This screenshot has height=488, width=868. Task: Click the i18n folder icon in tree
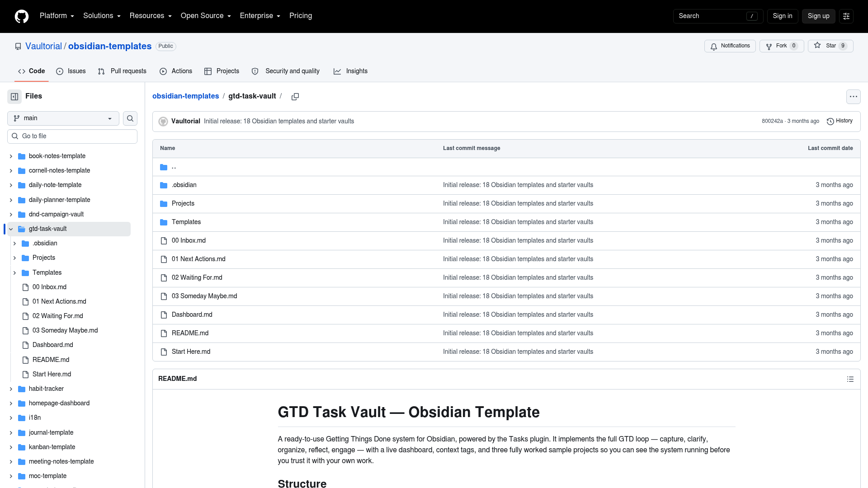click(22, 418)
